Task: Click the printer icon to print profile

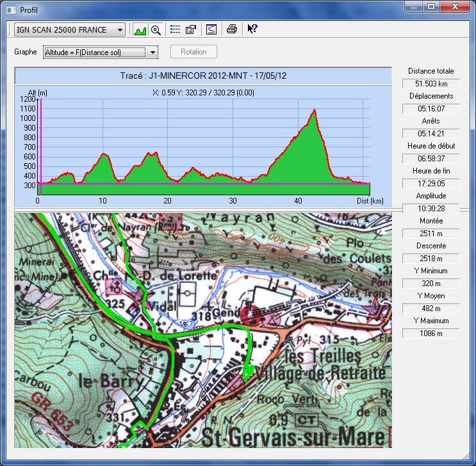Action: (232, 29)
